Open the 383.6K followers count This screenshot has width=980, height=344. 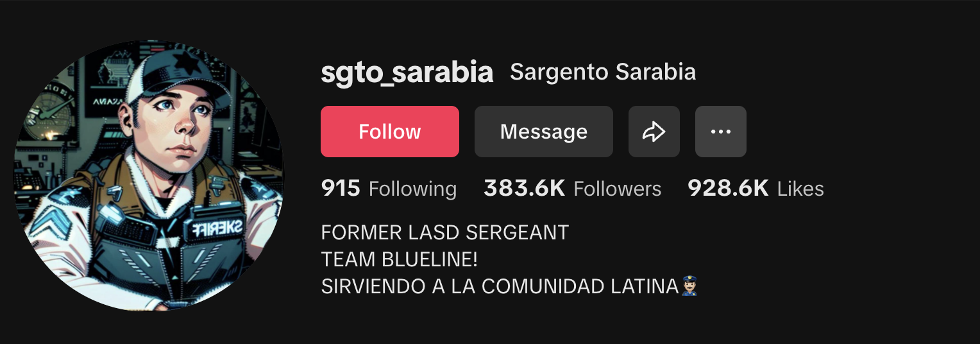point(524,189)
